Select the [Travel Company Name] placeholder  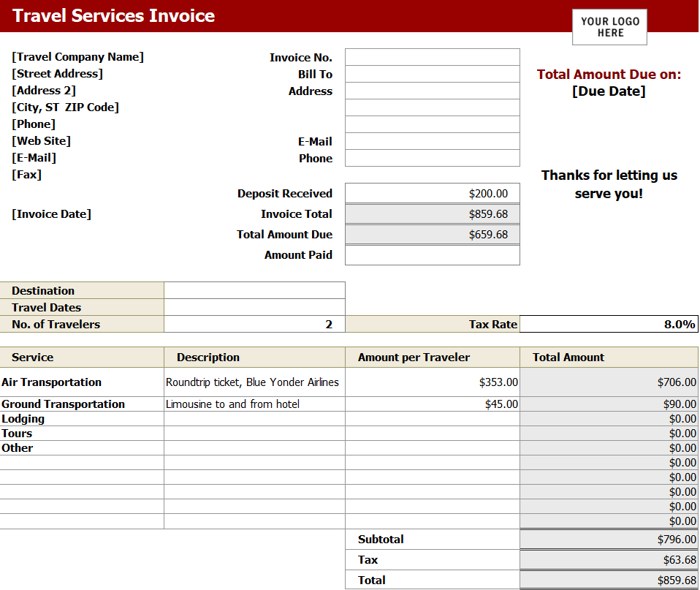click(78, 57)
